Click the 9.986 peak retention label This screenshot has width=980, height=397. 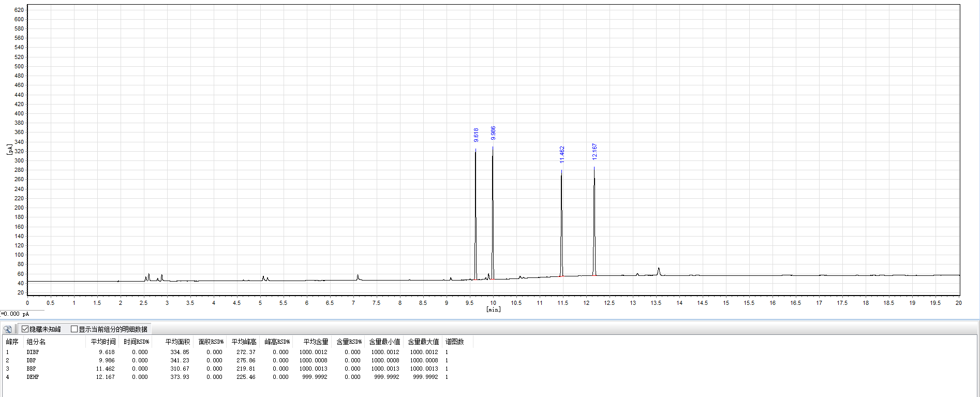click(x=493, y=133)
